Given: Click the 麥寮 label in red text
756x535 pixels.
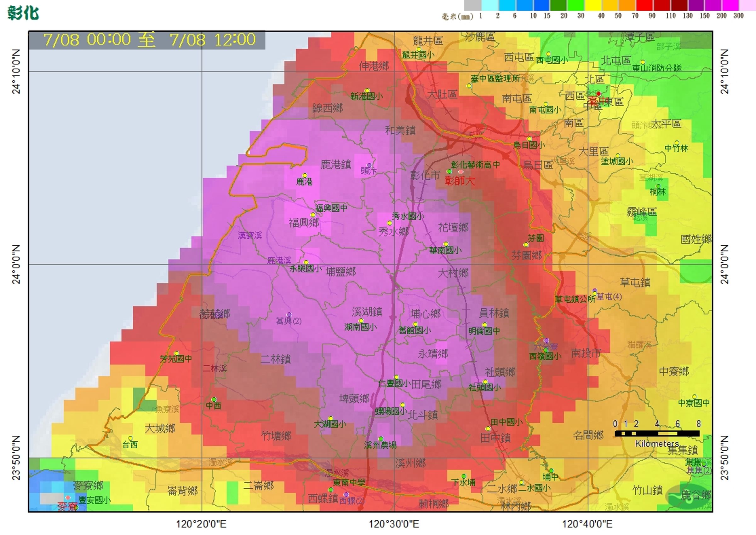Looking at the screenshot, I should (68, 506).
